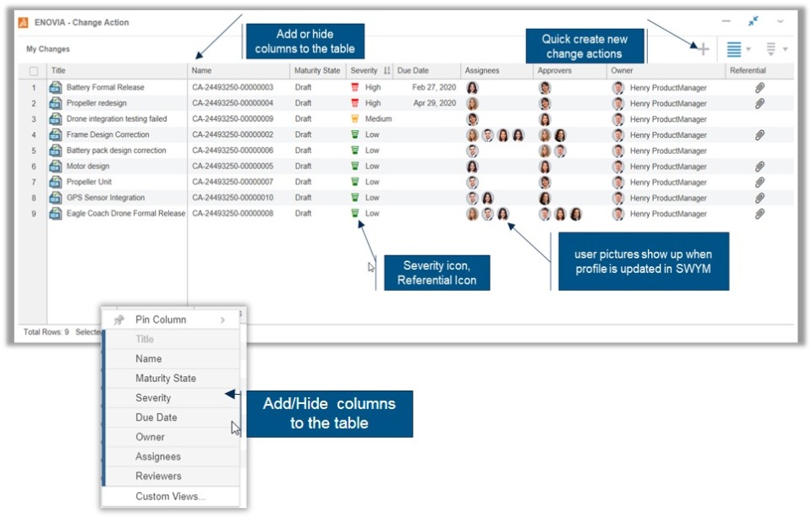
Task: Click name cell CA-24493250-00000002
Action: pyautogui.click(x=233, y=134)
